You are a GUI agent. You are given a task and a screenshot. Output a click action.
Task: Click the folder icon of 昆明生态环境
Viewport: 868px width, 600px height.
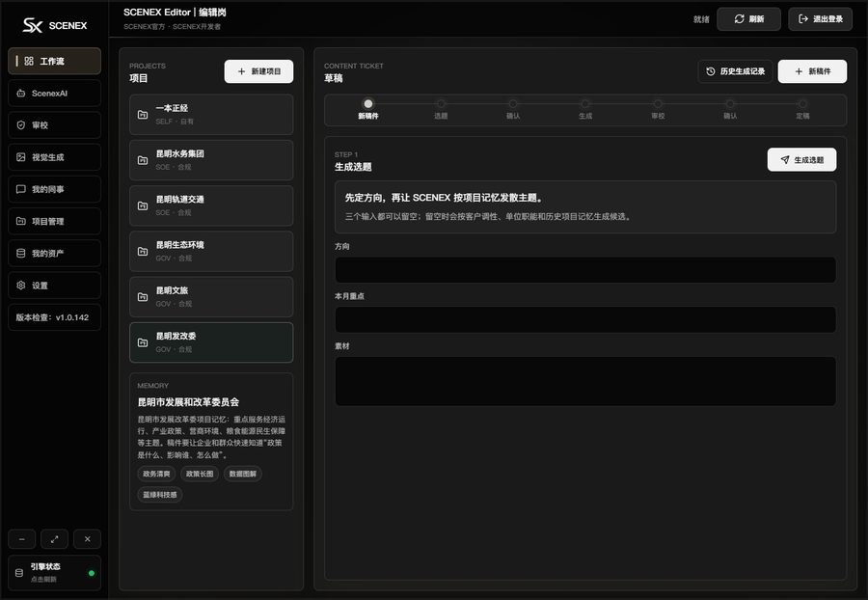click(143, 252)
